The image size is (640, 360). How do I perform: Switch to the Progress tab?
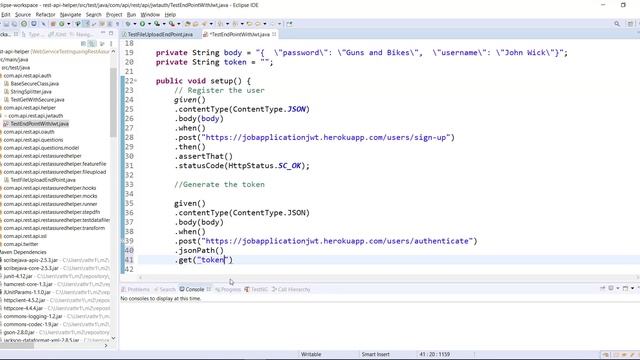pos(228,289)
